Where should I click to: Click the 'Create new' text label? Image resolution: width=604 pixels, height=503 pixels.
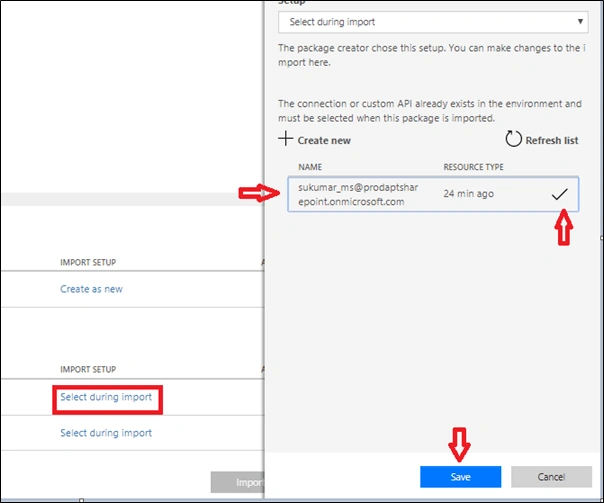click(324, 141)
